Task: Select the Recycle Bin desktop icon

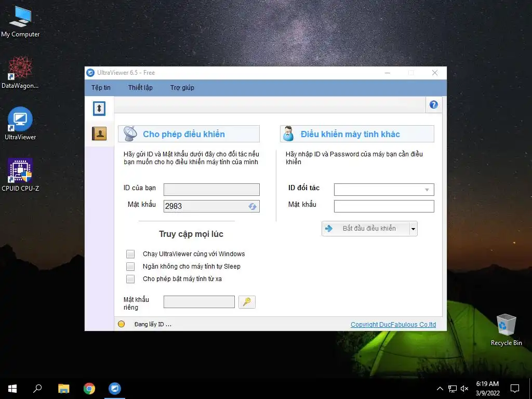Action: pos(506,330)
